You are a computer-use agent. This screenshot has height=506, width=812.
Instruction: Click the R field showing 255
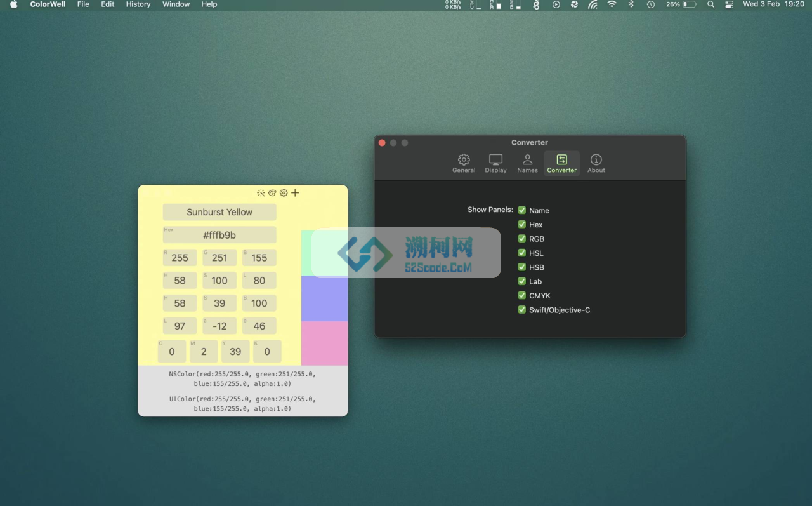180,258
